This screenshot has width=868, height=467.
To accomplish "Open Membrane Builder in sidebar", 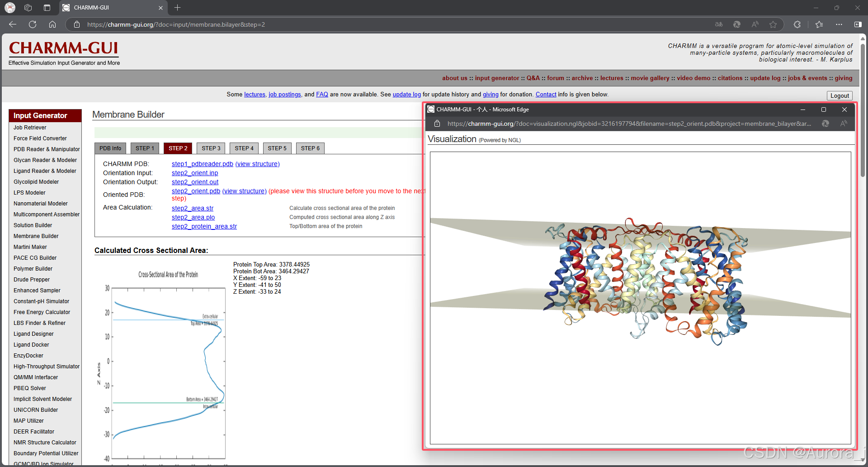I will pos(36,236).
